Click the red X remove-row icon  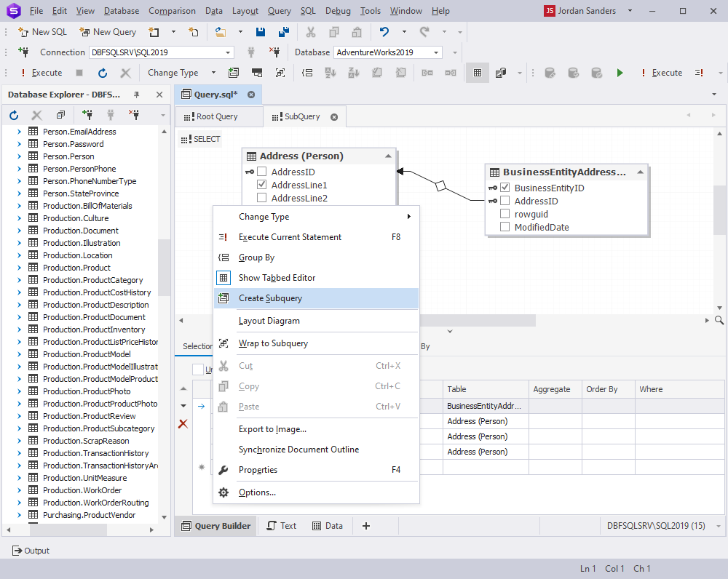tap(183, 423)
